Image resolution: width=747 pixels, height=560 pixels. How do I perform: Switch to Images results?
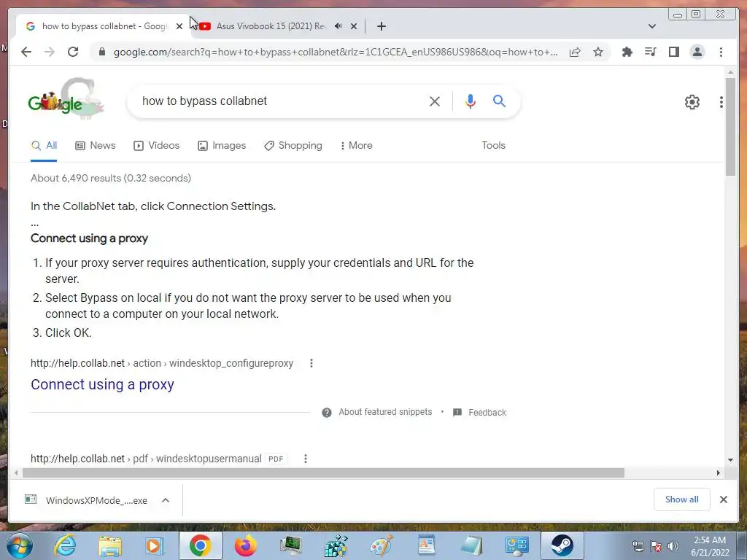[x=222, y=146]
